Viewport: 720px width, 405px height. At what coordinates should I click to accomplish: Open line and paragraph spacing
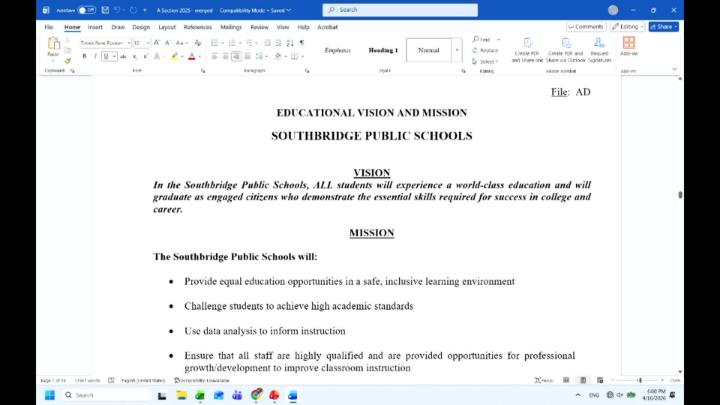pyautogui.click(x=259, y=56)
